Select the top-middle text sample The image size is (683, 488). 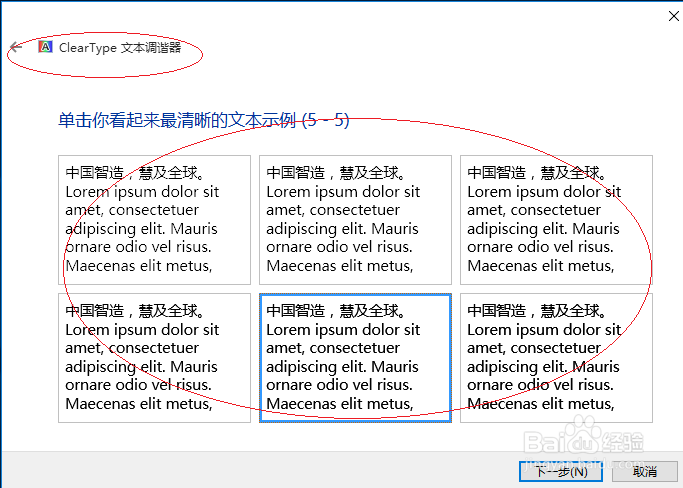355,220
